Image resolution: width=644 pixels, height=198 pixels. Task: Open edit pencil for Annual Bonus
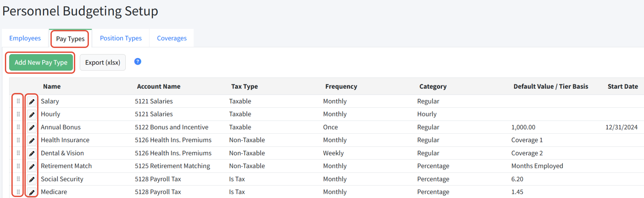(32, 128)
